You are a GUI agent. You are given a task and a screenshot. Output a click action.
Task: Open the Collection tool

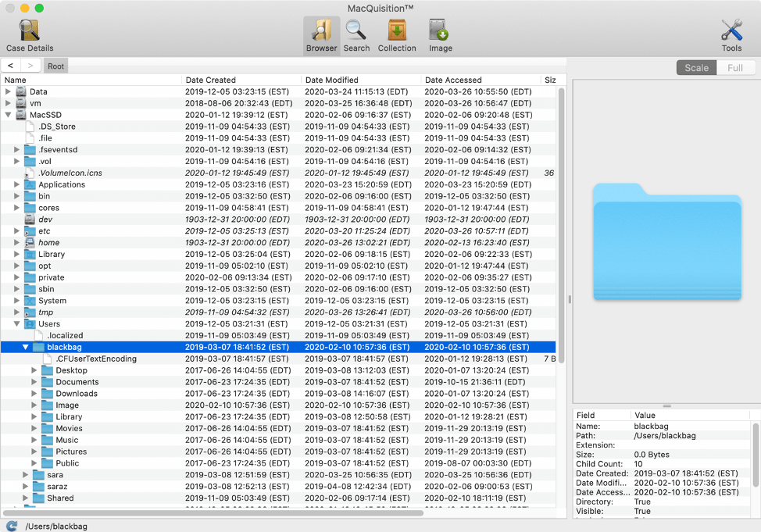coord(397,36)
